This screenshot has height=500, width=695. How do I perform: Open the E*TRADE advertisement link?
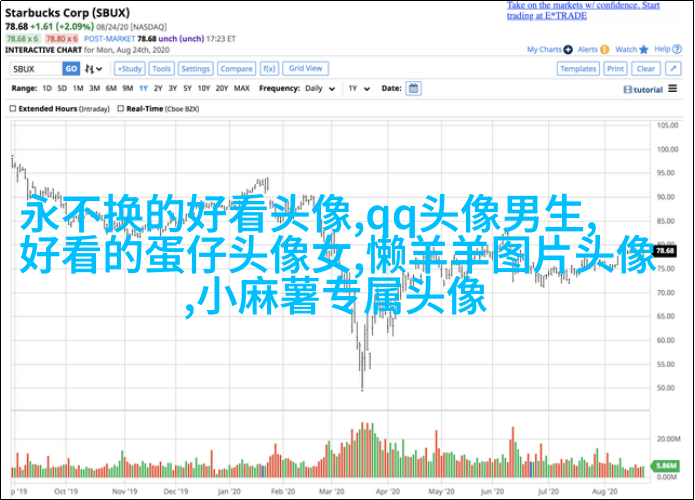583,11
